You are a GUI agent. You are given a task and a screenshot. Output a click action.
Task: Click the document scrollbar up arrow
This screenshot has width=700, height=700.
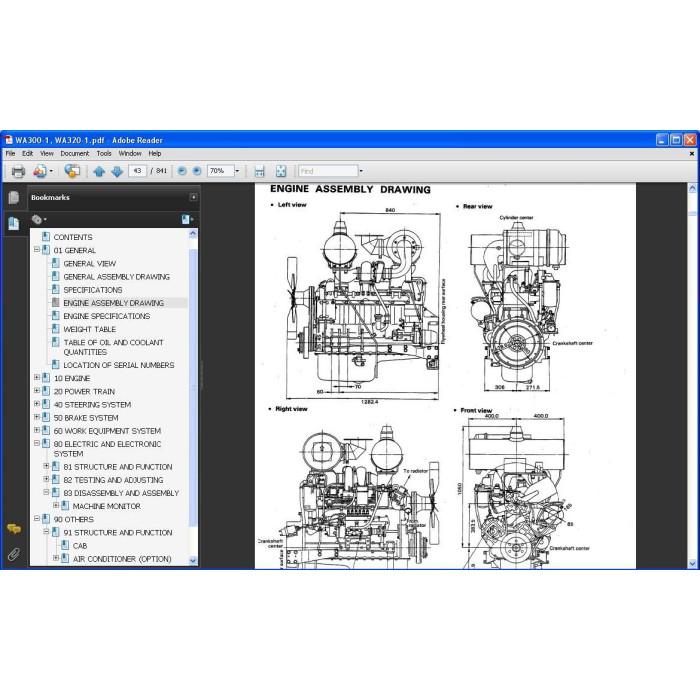[692, 188]
